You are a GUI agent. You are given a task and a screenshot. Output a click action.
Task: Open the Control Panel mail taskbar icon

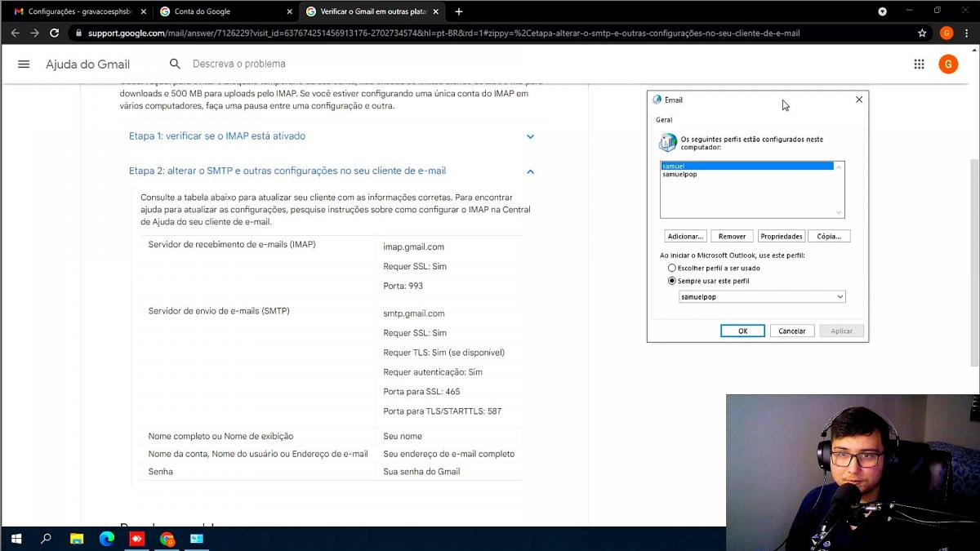[x=197, y=539]
